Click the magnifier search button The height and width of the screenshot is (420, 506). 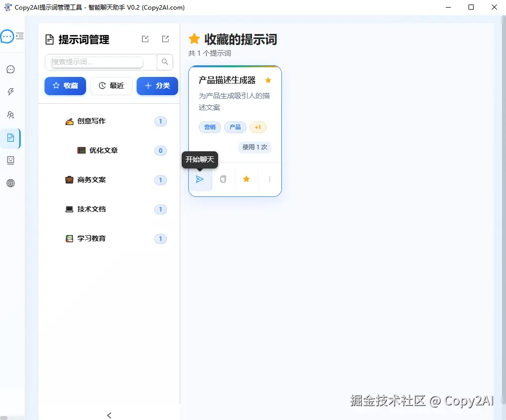click(165, 62)
